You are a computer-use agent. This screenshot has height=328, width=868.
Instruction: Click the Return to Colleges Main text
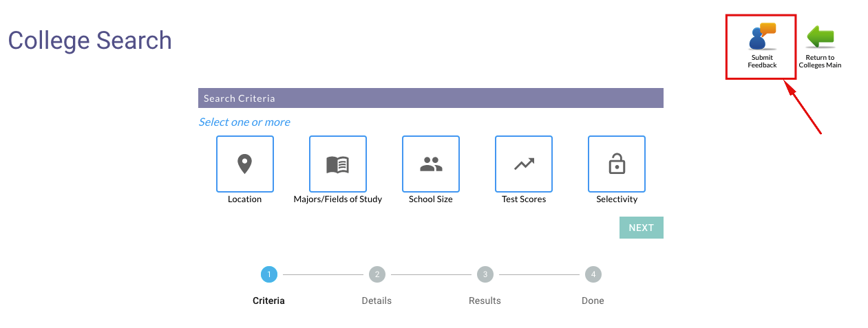[x=820, y=61]
